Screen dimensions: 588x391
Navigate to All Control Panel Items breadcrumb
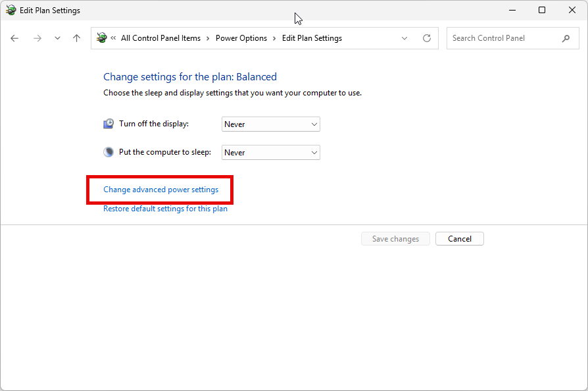click(160, 38)
